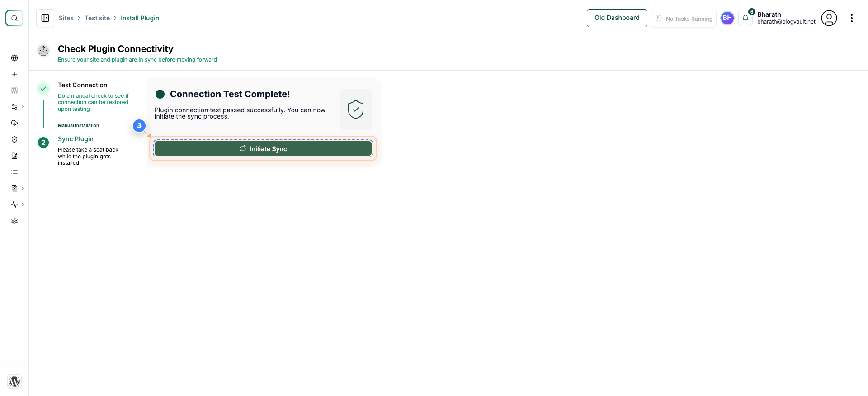
Task: Click the Bharath user name
Action: [769, 14]
